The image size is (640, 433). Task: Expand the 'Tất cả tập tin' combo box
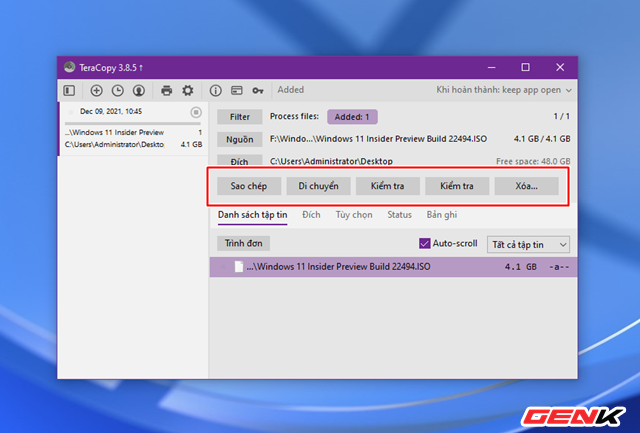[528, 245]
